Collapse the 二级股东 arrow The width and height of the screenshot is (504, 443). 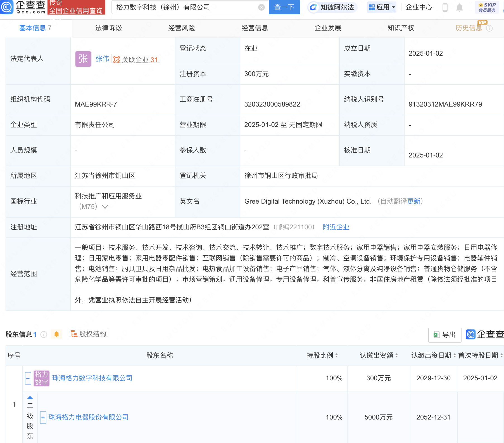point(30,398)
